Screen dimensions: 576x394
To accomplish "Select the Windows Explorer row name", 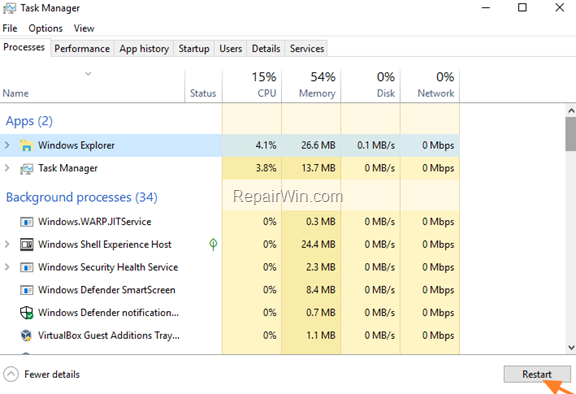I will [76, 145].
